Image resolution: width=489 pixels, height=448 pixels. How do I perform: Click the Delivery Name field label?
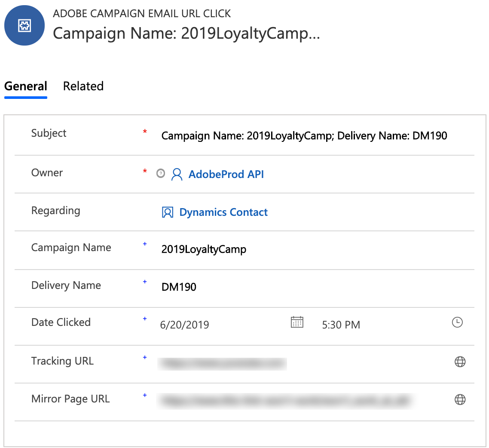pyautogui.click(x=66, y=285)
